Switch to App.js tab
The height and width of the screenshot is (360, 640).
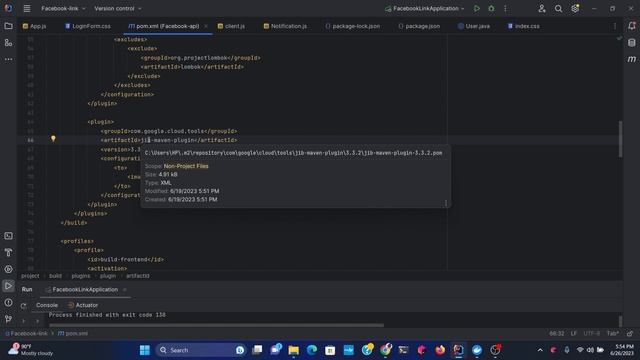35,26
